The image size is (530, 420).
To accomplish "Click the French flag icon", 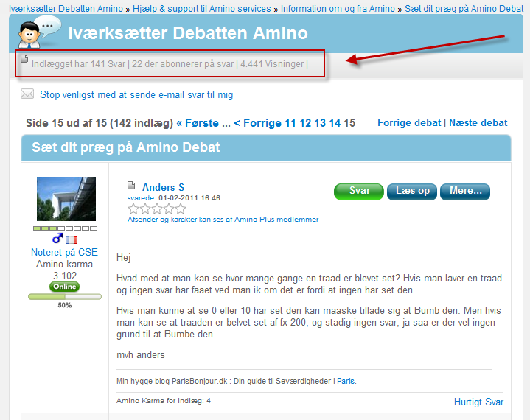I will click(x=72, y=239).
